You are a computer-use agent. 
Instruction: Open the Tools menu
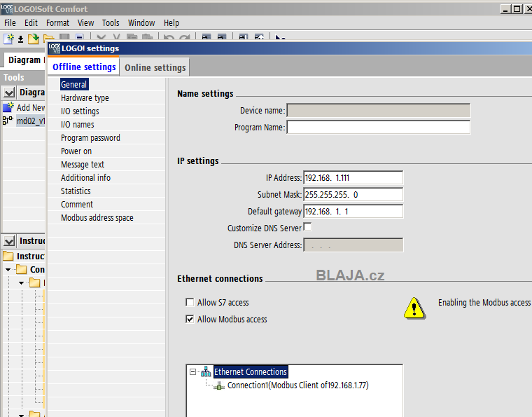[x=111, y=22]
